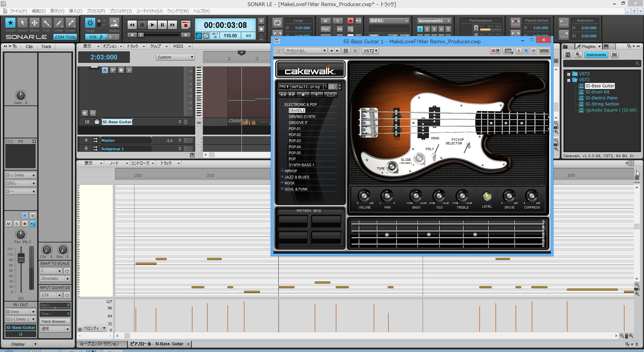Open プロジェクト(J) menu
644x352 pixels.
(120, 11)
